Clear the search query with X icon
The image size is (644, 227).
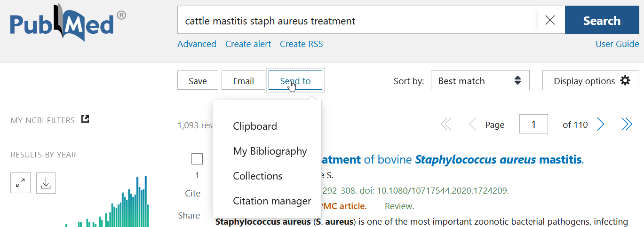550,20
